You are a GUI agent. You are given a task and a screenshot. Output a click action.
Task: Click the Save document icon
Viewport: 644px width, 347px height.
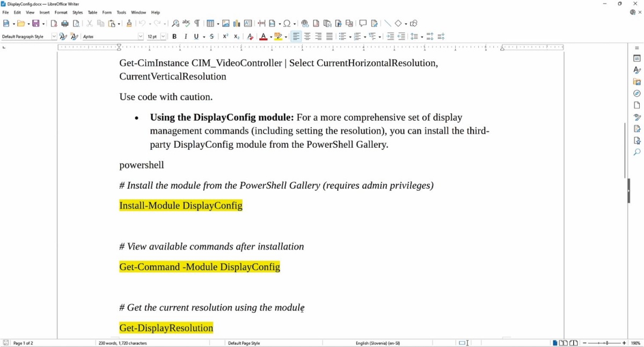tap(36, 23)
